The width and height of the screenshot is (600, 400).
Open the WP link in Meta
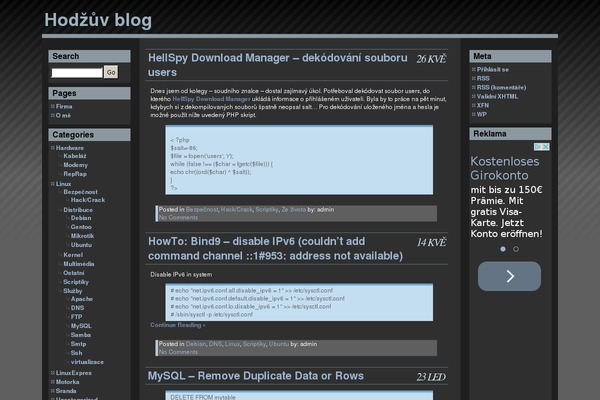[x=481, y=114]
